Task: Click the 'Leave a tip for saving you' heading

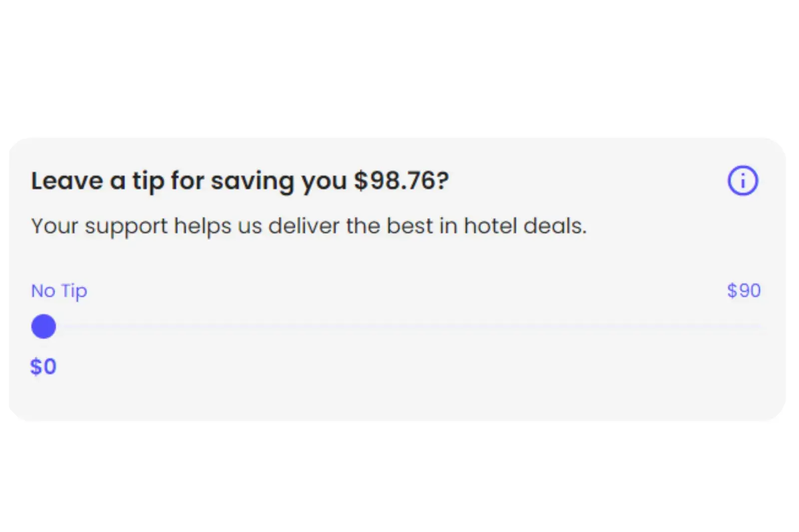Action: coord(190,181)
